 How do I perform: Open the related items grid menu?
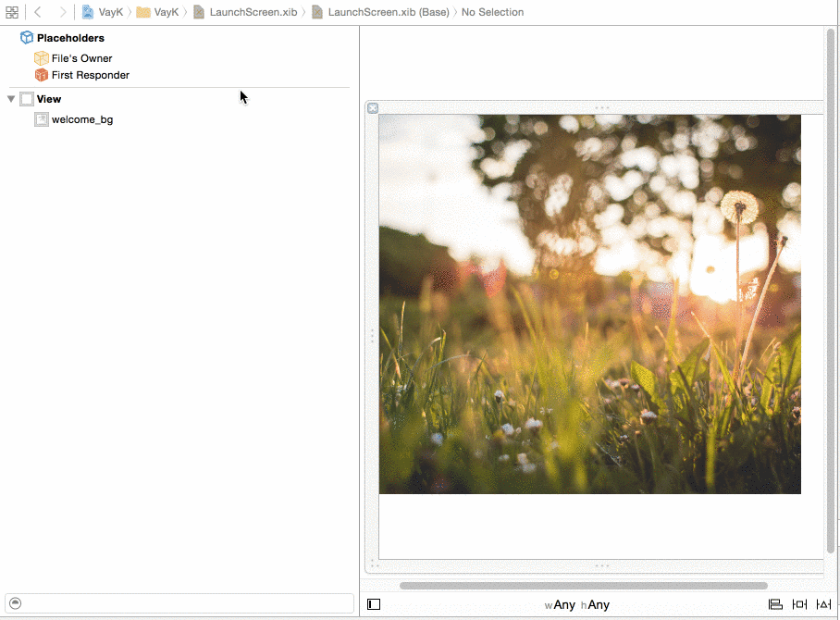pyautogui.click(x=12, y=12)
